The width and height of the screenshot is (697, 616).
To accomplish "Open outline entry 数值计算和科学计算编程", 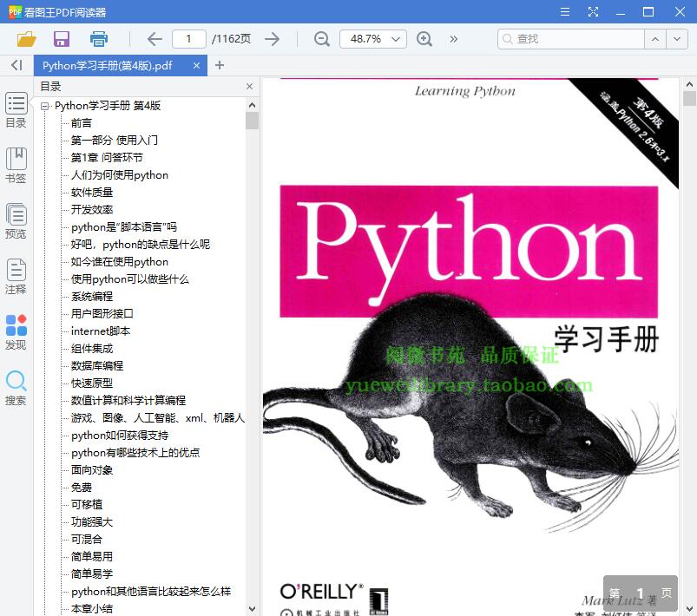I will tap(128, 401).
